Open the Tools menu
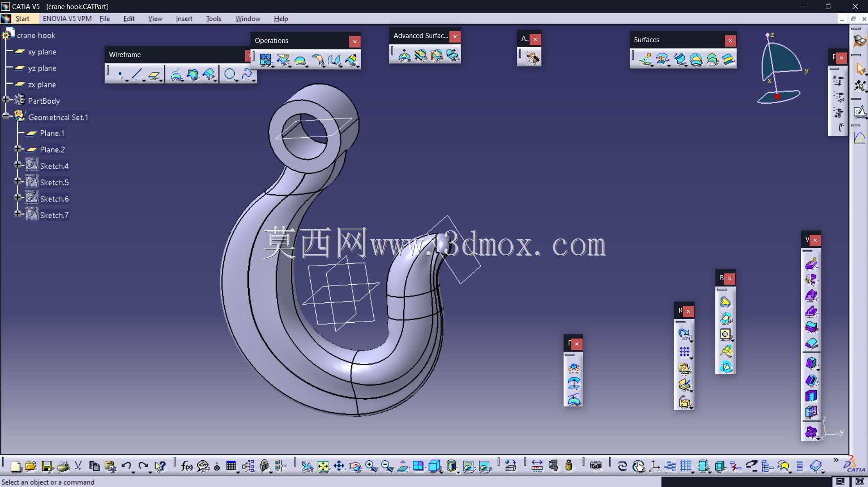868x487 pixels. pos(213,19)
